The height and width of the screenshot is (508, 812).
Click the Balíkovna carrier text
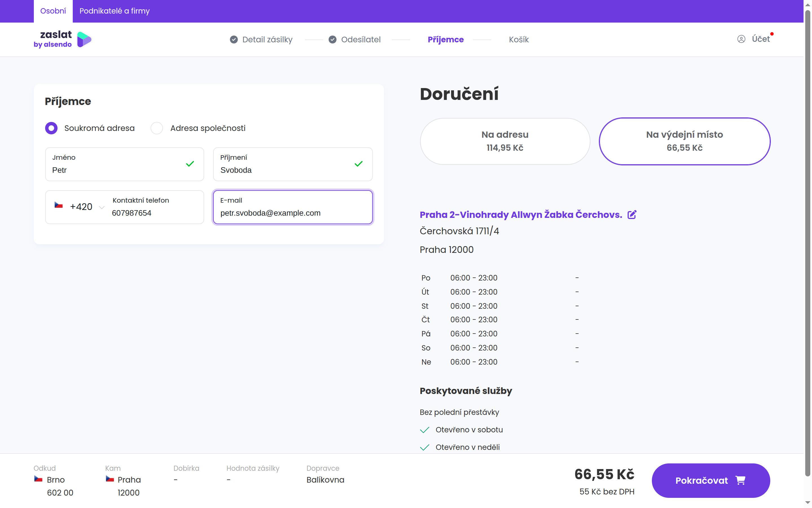click(x=325, y=480)
